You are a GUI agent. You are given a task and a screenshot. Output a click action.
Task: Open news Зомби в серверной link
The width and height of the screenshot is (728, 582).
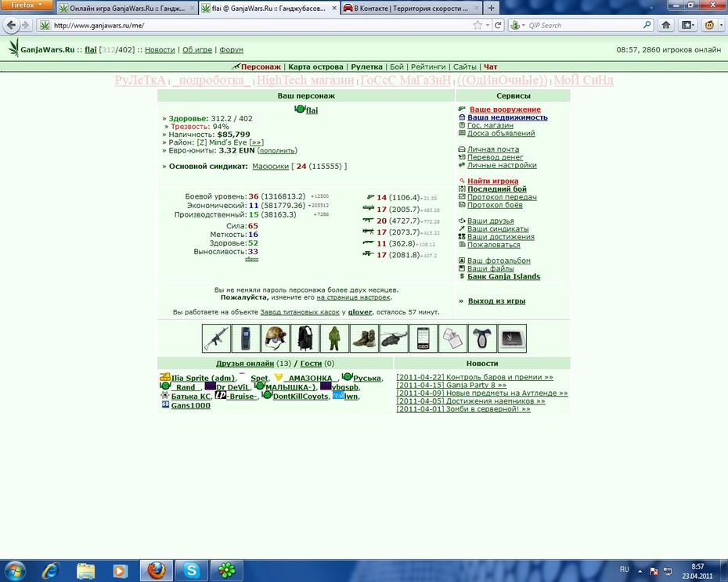coord(463,409)
